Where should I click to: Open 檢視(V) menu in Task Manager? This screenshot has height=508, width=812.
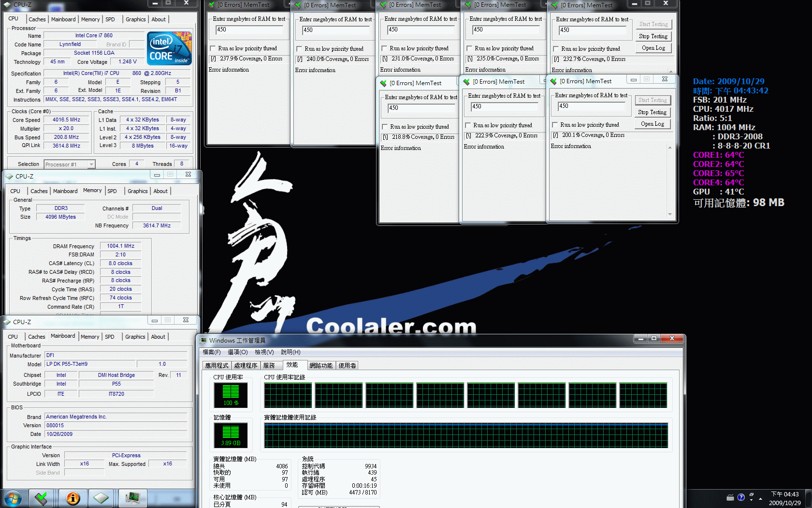pos(264,352)
